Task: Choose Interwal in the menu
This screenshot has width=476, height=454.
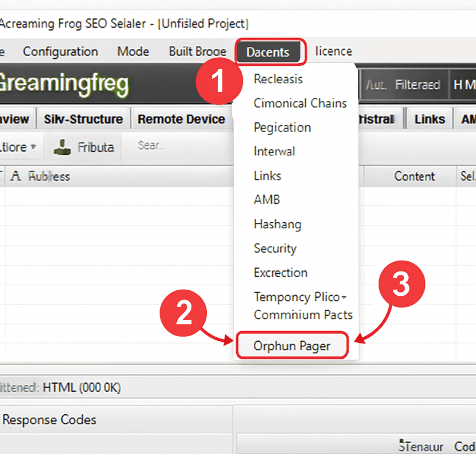Action: tap(274, 151)
